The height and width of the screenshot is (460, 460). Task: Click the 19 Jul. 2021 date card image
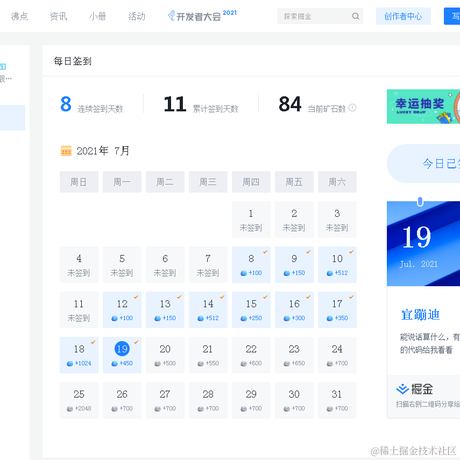pos(423,243)
